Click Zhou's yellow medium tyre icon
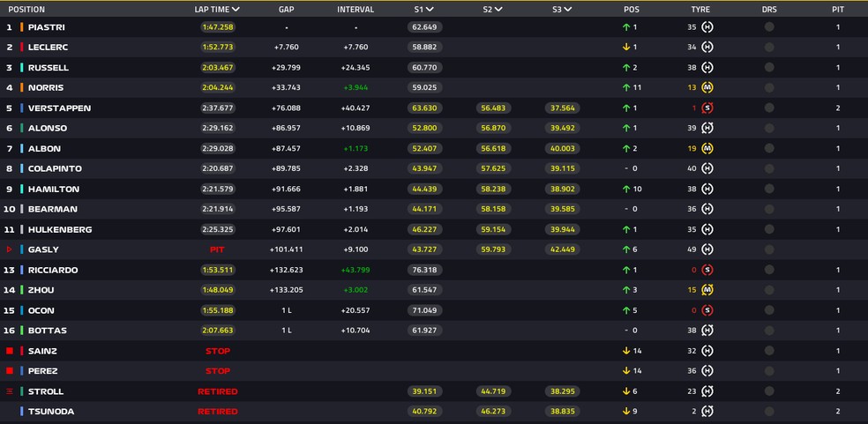This screenshot has height=424, width=868. 707,290
